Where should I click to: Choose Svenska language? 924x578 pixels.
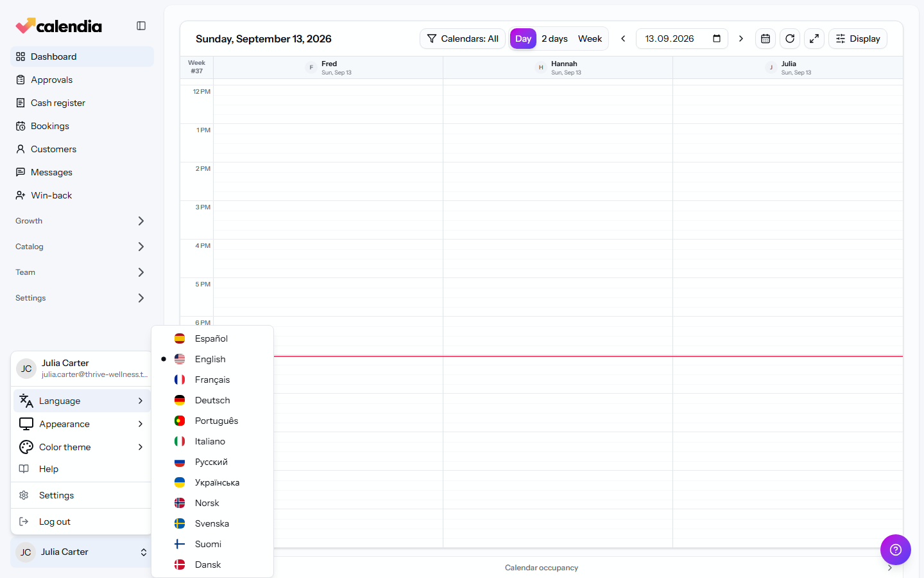[x=212, y=523]
